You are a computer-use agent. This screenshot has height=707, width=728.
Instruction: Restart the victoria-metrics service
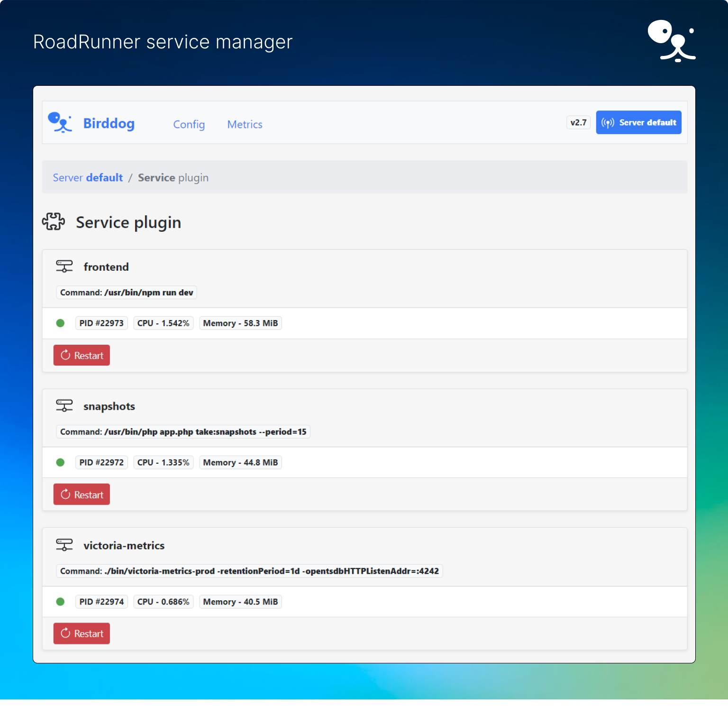[81, 633]
